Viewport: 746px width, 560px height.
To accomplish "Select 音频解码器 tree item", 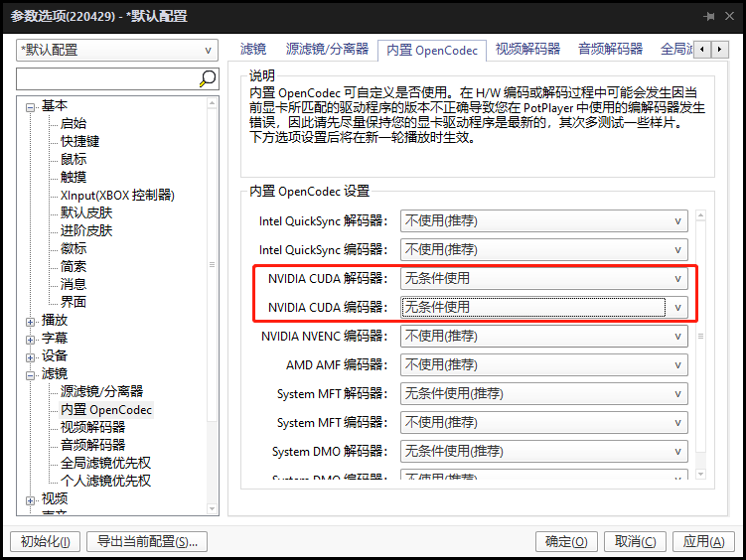I will pos(92,445).
